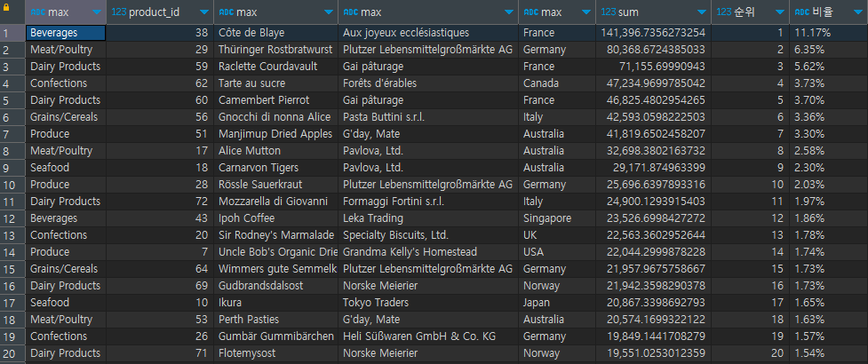Screen dimensions: 868x364
Task: Select the Forêts d'érables supplier cell
Action: (428, 83)
